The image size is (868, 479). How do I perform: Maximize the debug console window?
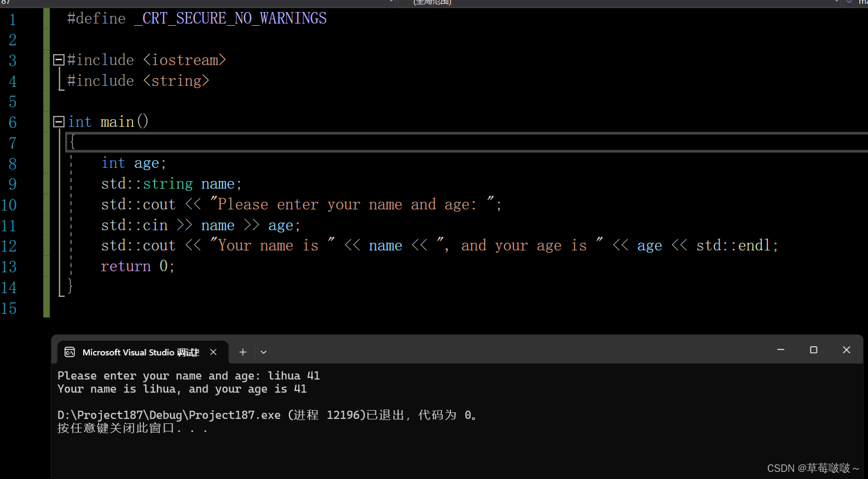point(814,350)
